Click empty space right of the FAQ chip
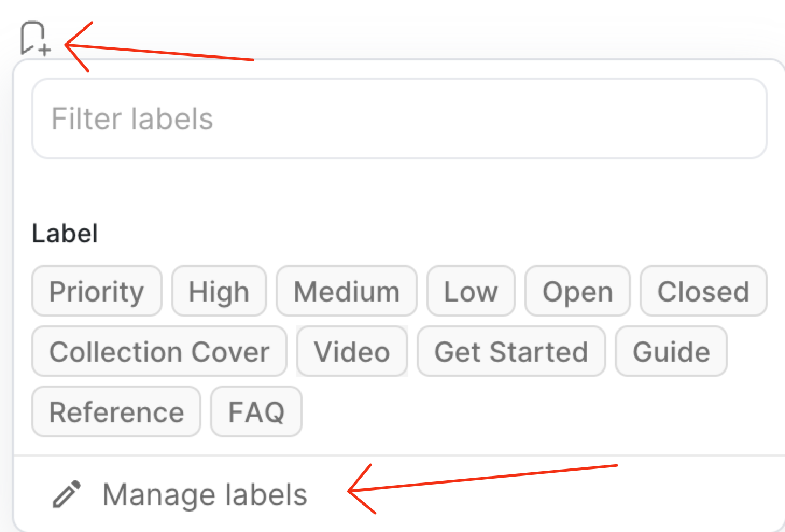 [x=485, y=412]
